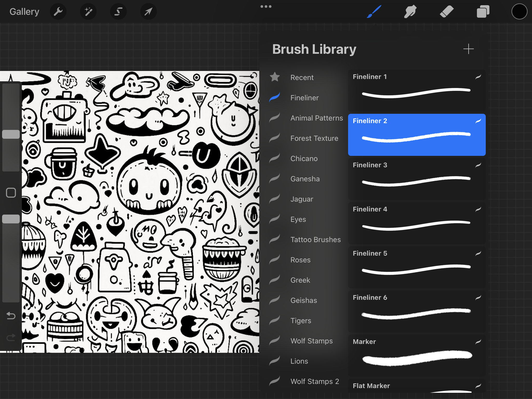Choose the Fineliner 3 brush
Viewport: 532px width, 399px height.
pos(417,179)
